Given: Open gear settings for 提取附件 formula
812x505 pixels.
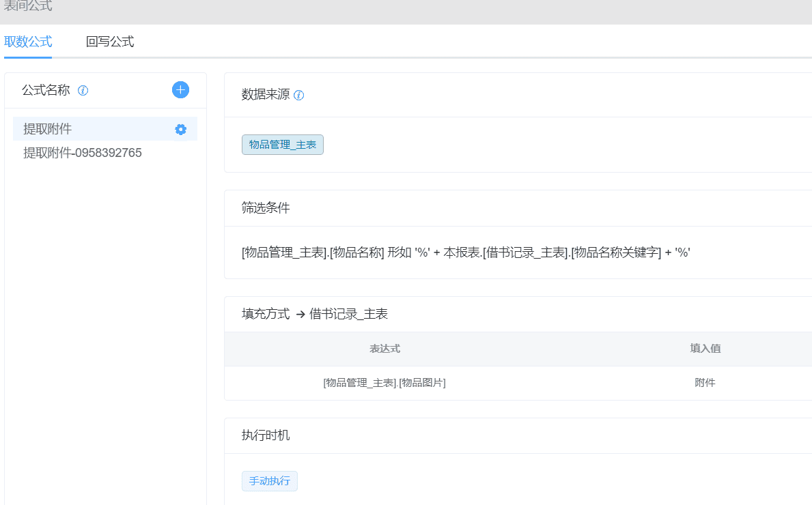Looking at the screenshot, I should [x=181, y=130].
